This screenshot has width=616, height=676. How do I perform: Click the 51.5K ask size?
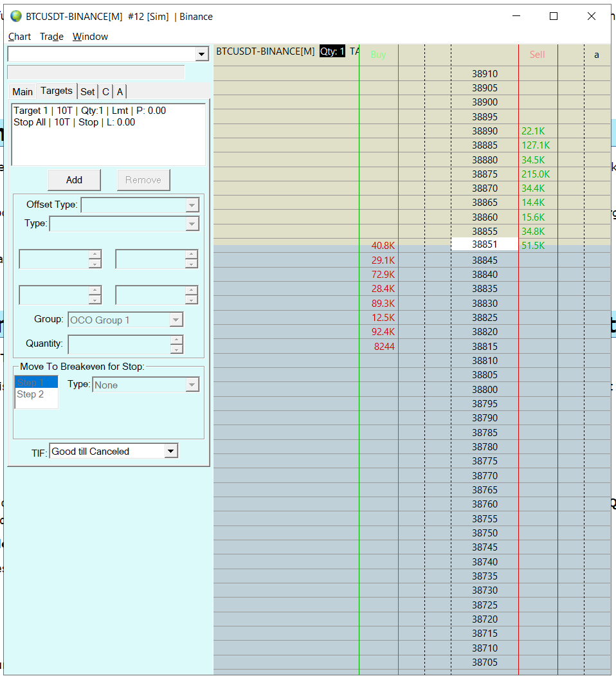pyautogui.click(x=533, y=245)
